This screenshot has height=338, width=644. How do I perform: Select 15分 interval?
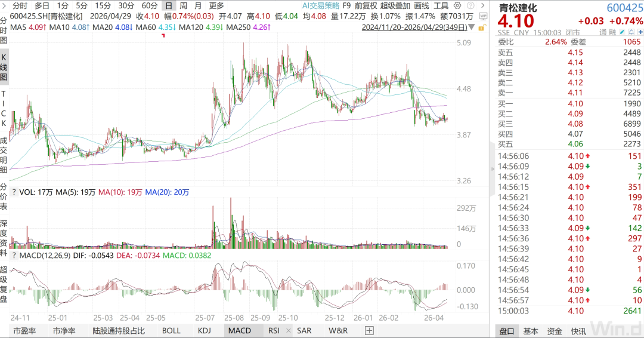coord(103,5)
